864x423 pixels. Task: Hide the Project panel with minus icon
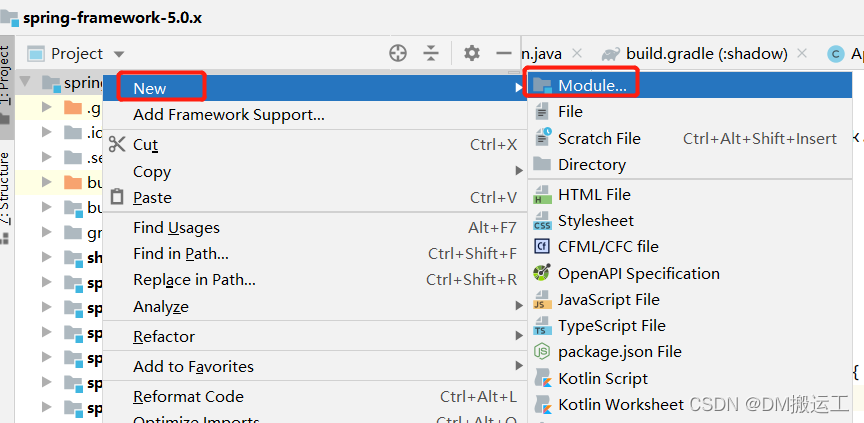pos(504,53)
